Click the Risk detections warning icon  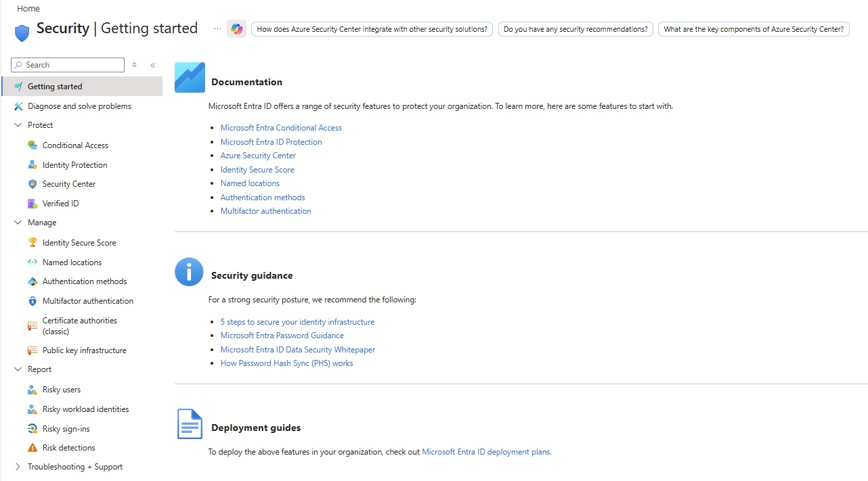click(x=32, y=448)
